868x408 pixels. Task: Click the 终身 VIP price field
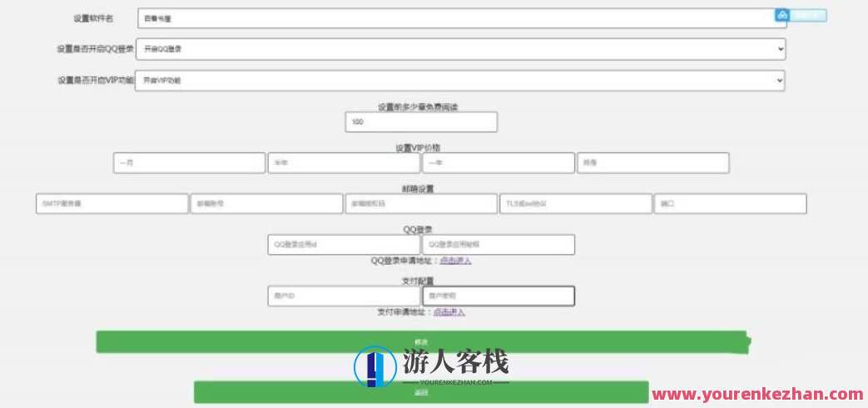coord(653,163)
